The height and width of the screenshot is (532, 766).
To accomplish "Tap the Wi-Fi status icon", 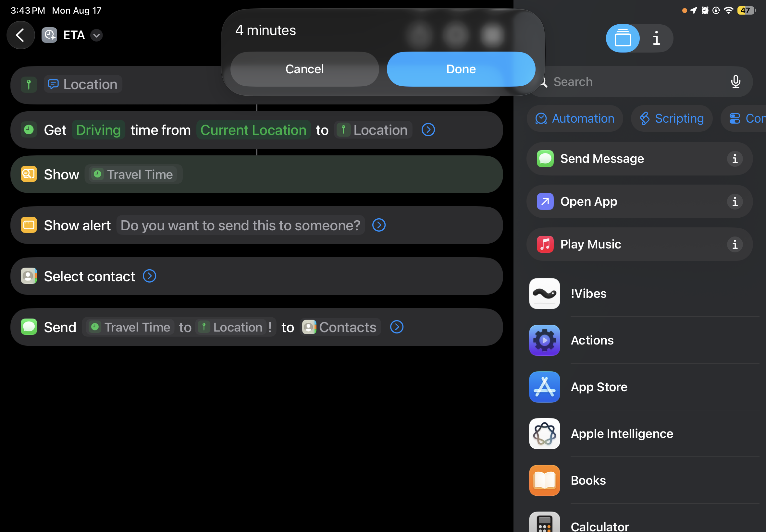I will 728,10.
